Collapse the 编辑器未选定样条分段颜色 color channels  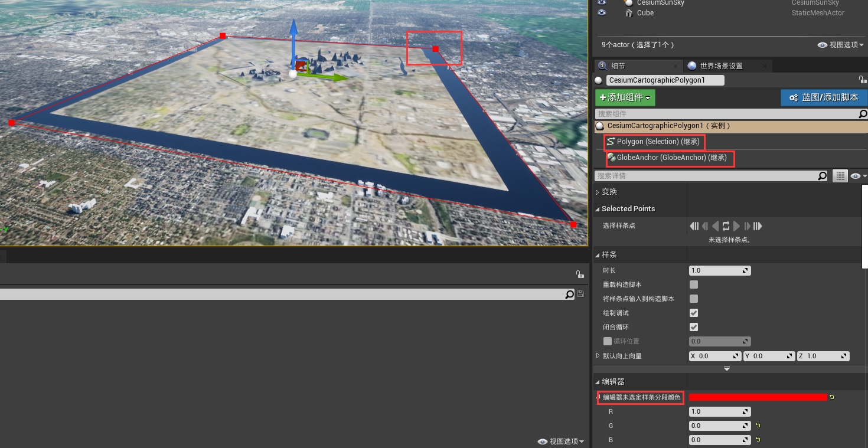598,397
